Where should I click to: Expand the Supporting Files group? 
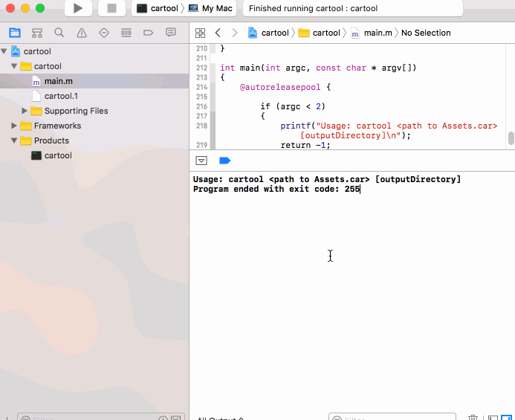click(25, 111)
